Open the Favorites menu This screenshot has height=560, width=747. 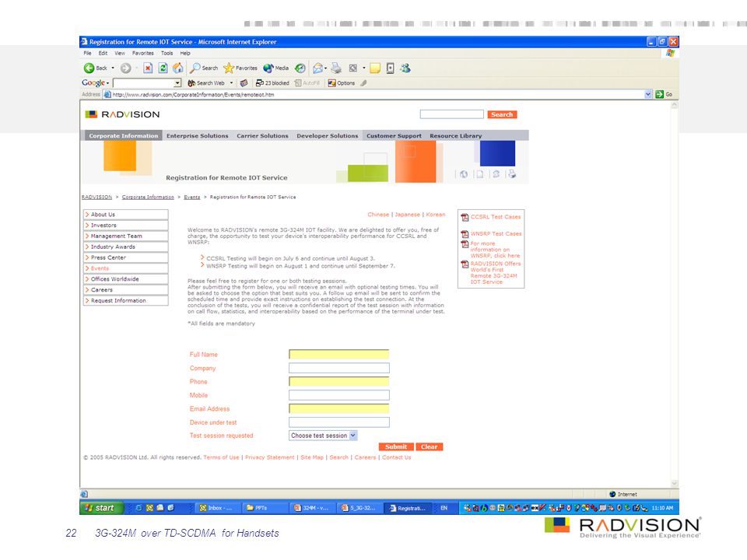[143, 54]
